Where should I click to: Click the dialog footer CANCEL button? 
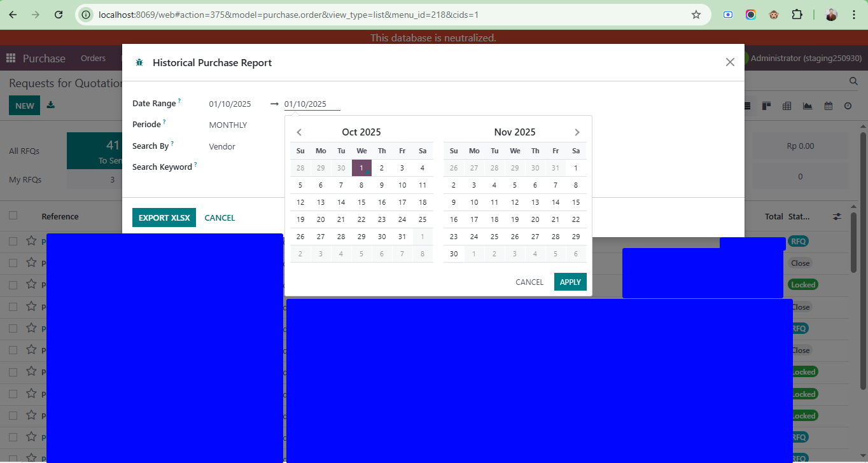(220, 218)
